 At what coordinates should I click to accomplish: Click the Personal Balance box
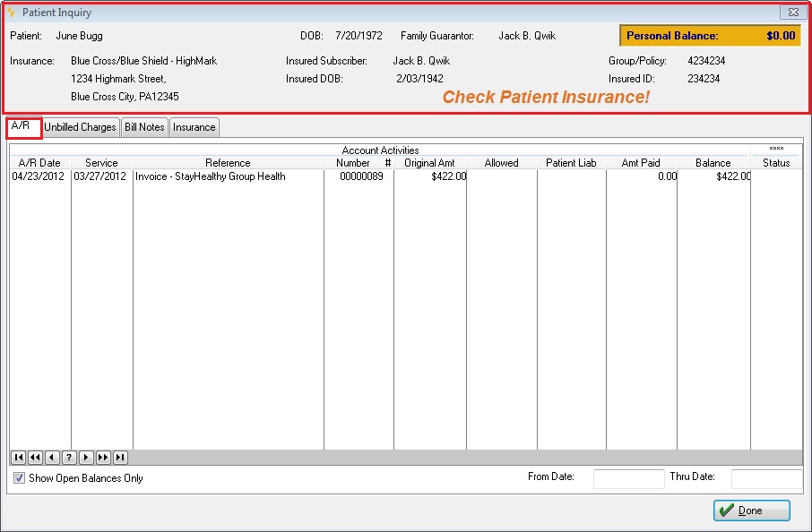coord(711,36)
